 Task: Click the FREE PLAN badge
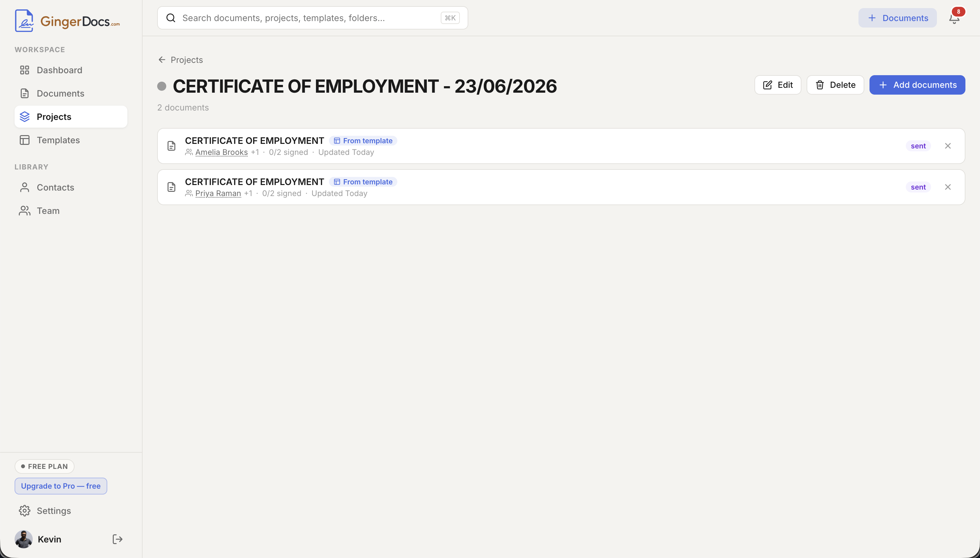click(x=44, y=466)
